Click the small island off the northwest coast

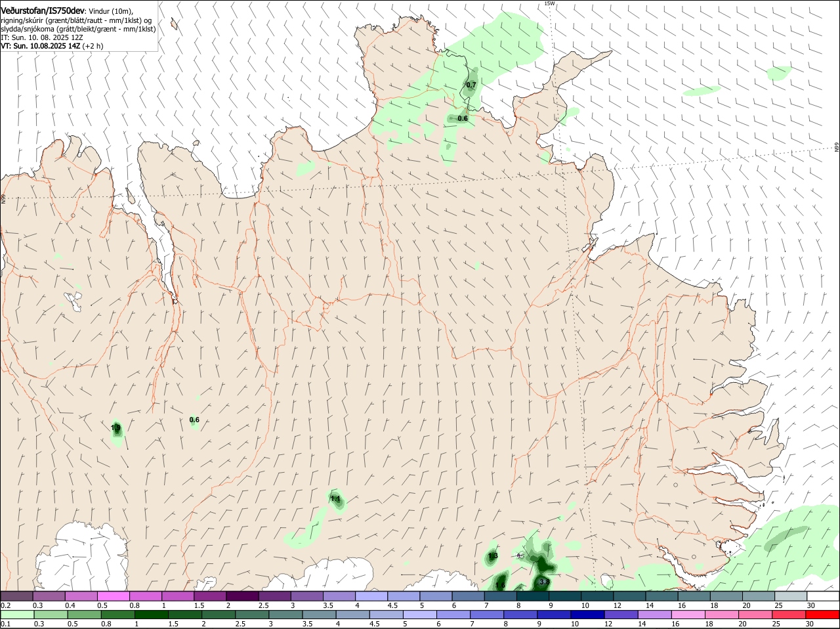(174, 24)
